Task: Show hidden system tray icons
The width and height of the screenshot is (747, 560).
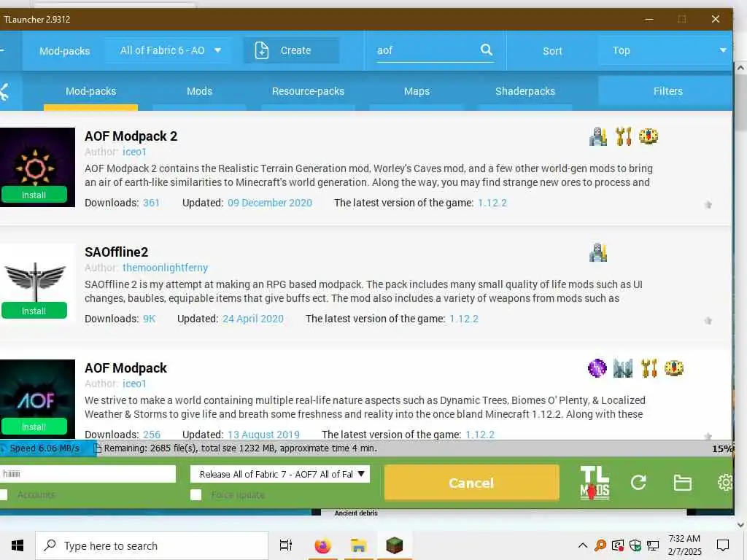Action: pyautogui.click(x=582, y=545)
